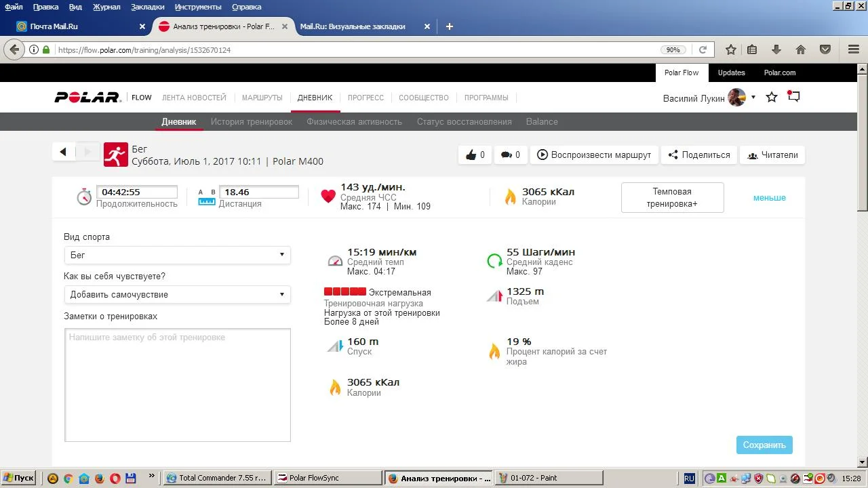This screenshot has height=488, width=868.
Task: Collapse details with меньше link
Action: tap(769, 198)
